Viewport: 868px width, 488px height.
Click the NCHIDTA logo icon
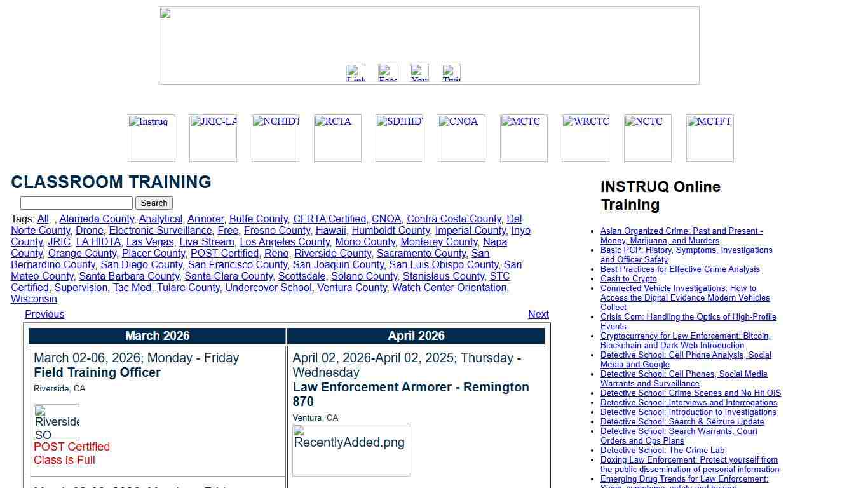coord(275,138)
